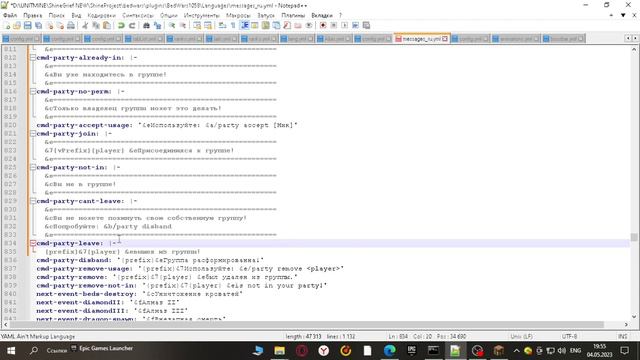Toggle file monitoring eye icon

(x=309, y=25)
